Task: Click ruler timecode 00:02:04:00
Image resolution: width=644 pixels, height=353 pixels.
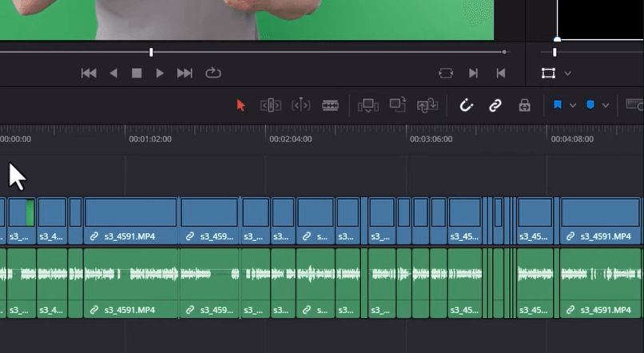Action: click(x=291, y=139)
